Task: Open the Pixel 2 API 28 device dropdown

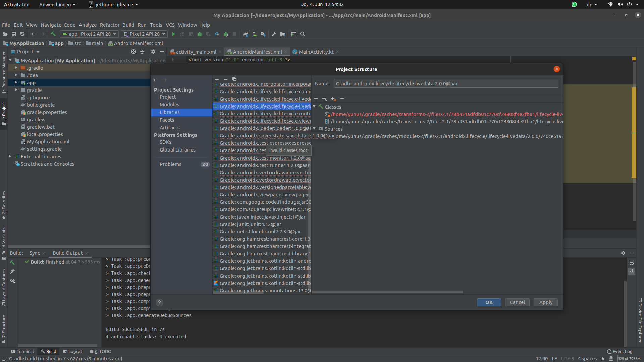Action: (144, 34)
